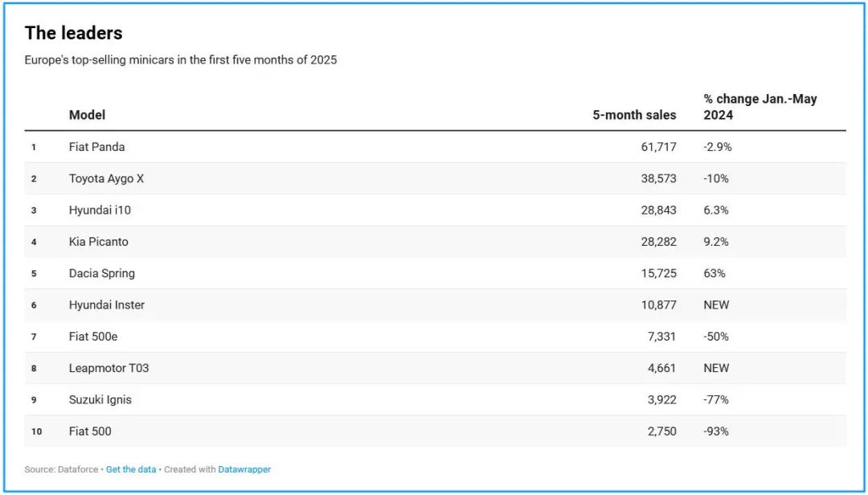Viewport: 868px width, 495px height.
Task: Click the Model column header
Action: tap(87, 115)
